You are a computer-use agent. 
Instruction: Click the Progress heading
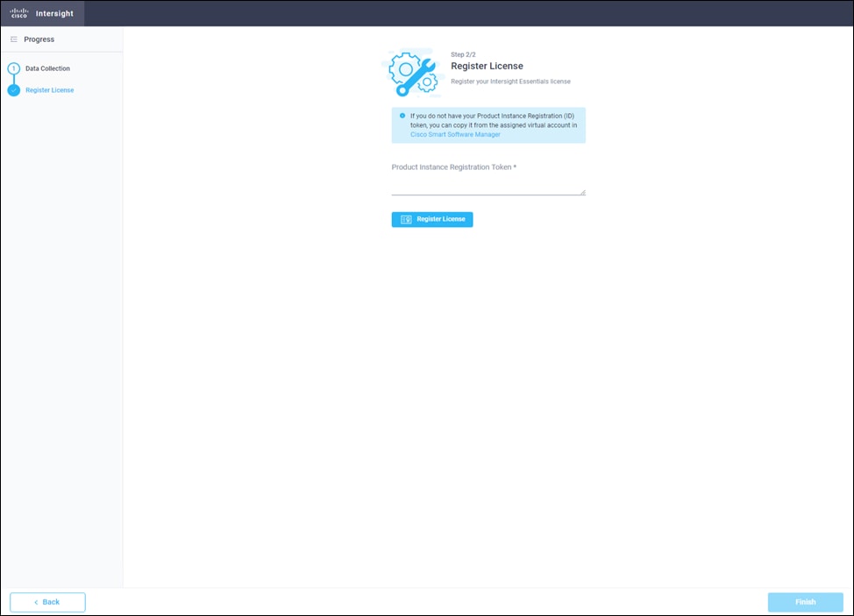tap(39, 39)
